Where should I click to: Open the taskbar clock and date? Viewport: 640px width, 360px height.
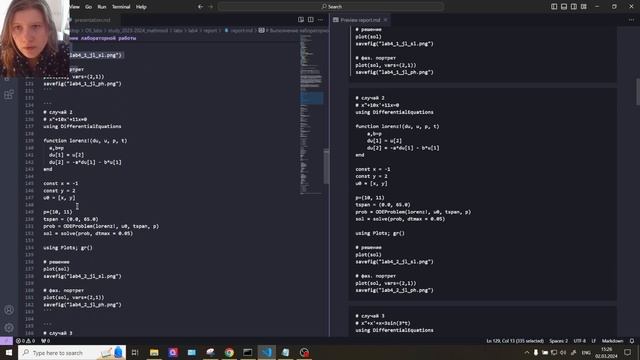click(x=607, y=352)
